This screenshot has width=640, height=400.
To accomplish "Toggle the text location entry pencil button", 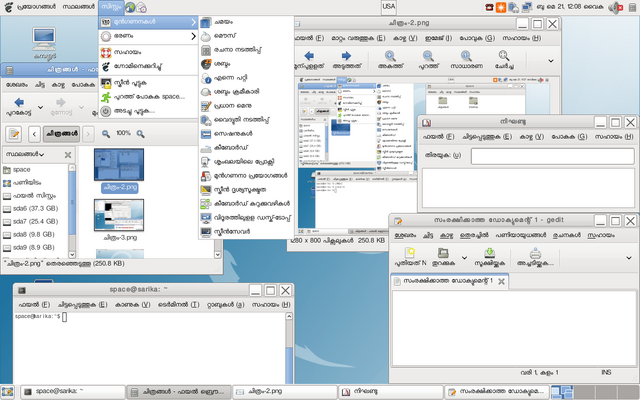I will click(x=13, y=134).
